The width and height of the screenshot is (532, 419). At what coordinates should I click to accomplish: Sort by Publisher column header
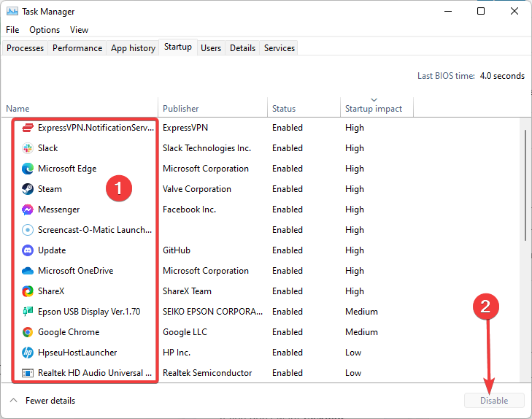[x=213, y=109]
